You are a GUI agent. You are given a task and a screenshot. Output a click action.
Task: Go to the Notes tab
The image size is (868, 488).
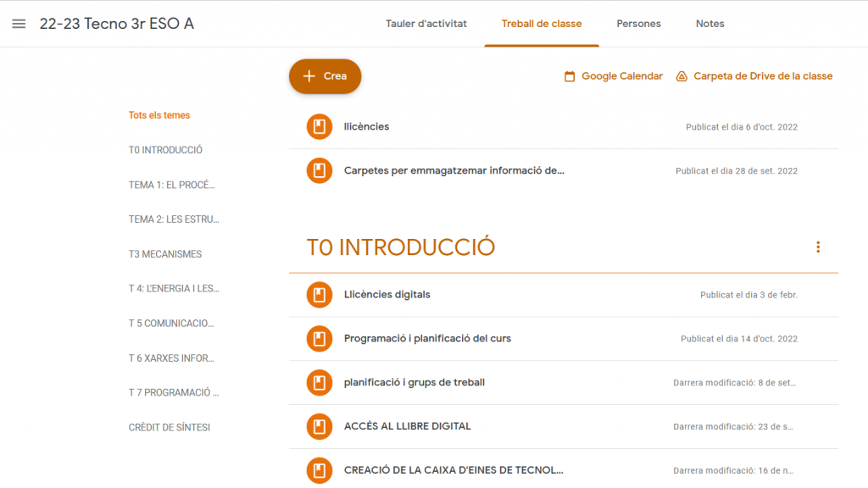coord(709,24)
